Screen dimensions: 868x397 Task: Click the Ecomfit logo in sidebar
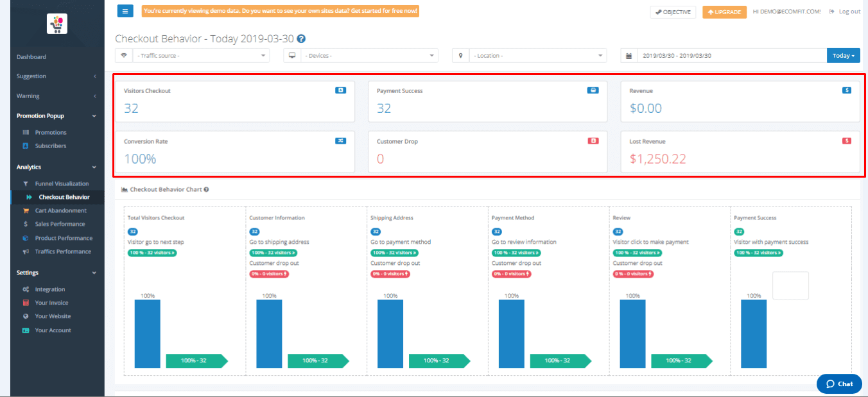click(x=57, y=24)
